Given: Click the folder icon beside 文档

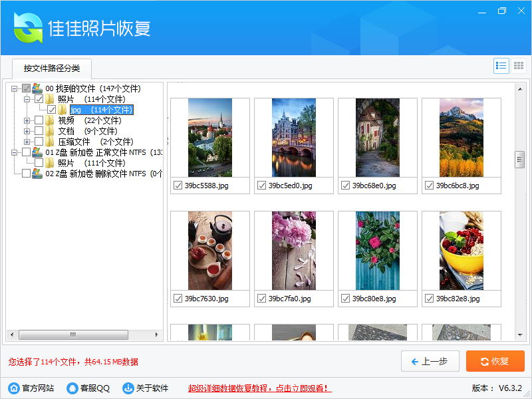Looking at the screenshot, I should point(49,131).
